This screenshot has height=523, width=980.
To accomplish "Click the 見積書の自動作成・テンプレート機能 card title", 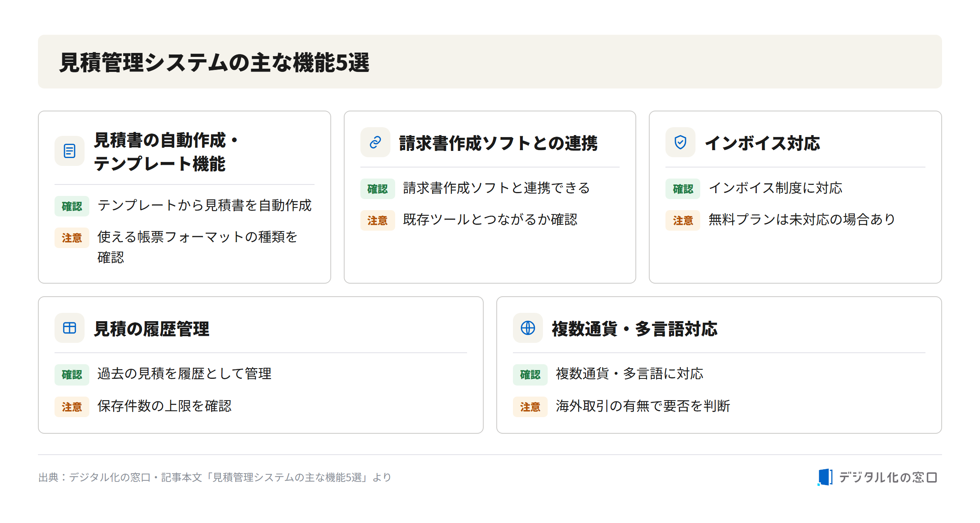I will click(x=166, y=152).
